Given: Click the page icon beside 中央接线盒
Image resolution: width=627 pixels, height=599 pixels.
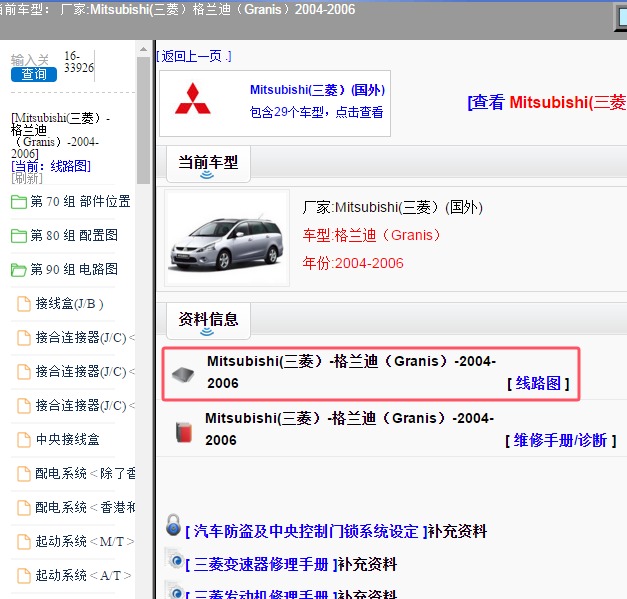Looking at the screenshot, I should point(24,440).
